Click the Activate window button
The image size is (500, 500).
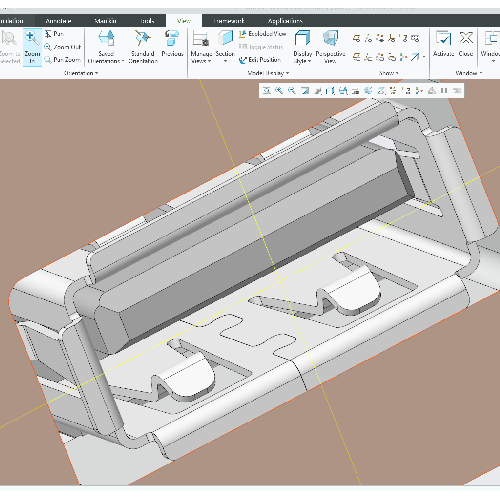[444, 44]
